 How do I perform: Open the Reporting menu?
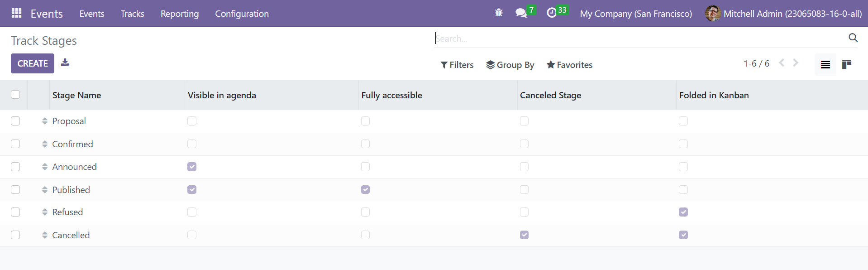tap(180, 14)
